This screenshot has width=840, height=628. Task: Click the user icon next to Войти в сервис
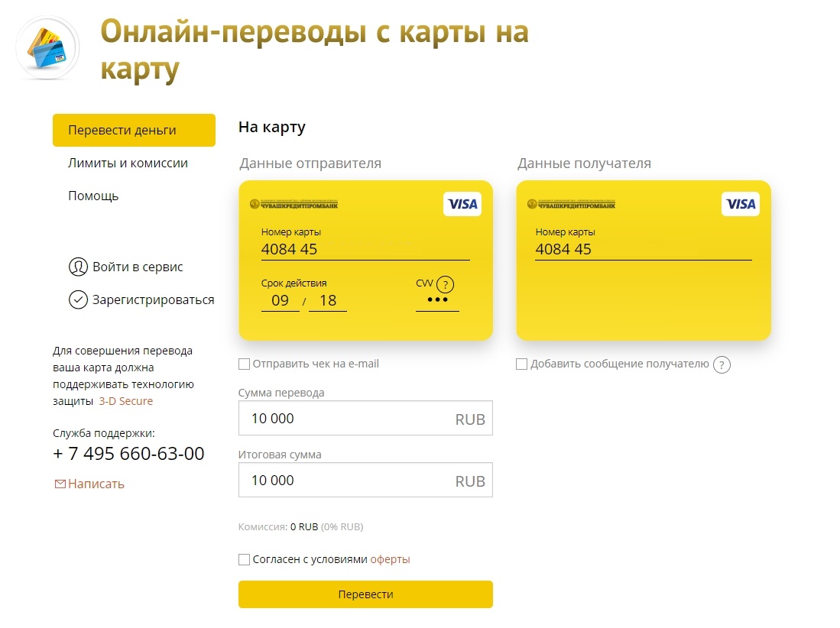coord(78,267)
